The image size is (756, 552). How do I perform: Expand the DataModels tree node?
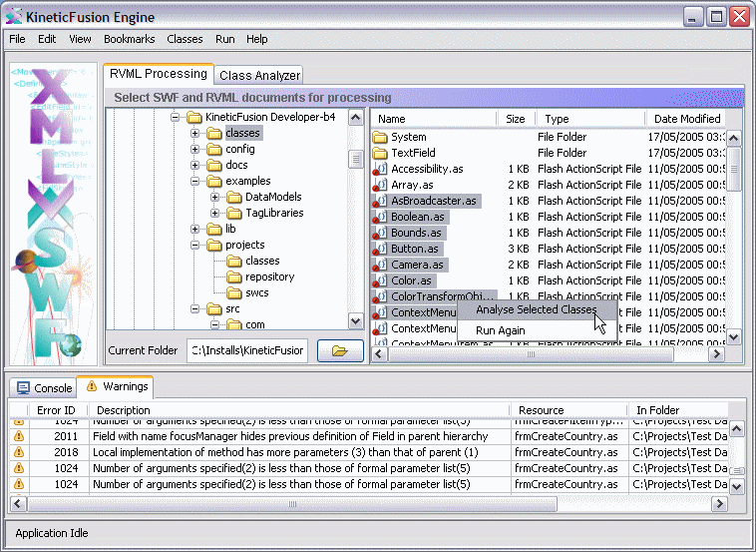pyautogui.click(x=215, y=197)
